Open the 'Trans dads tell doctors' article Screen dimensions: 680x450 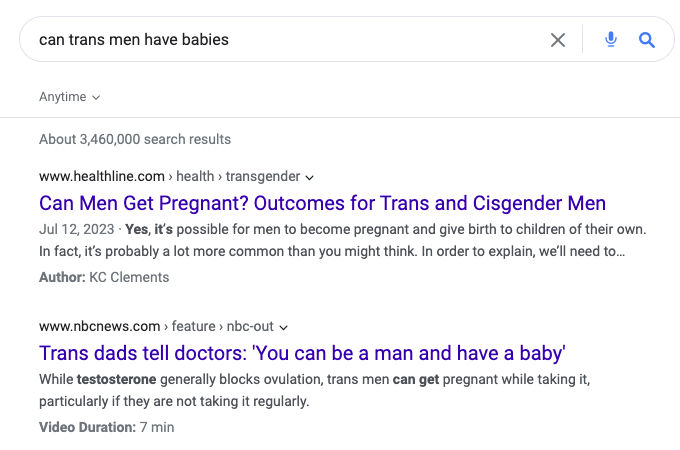302,353
